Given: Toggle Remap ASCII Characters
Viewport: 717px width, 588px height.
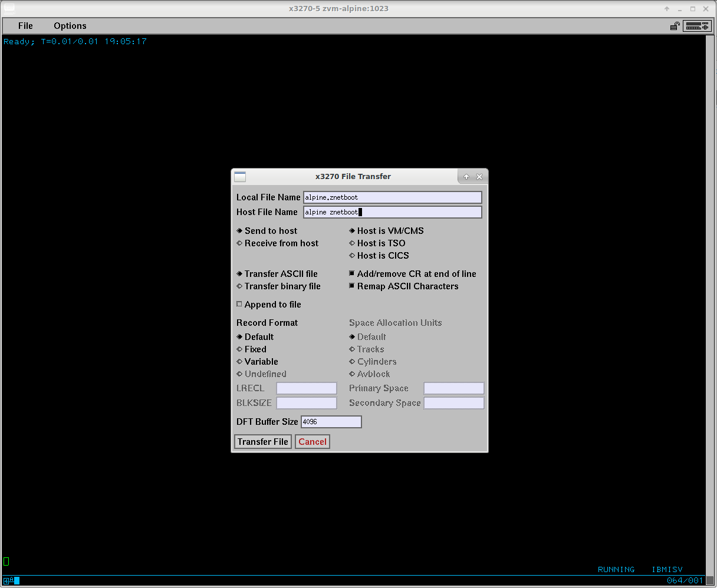Looking at the screenshot, I should pyautogui.click(x=404, y=286).
